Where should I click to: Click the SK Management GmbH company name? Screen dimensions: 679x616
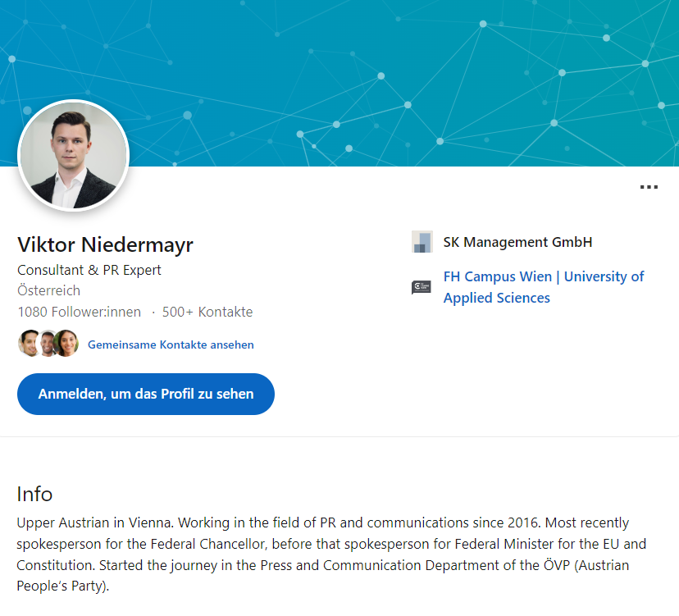tap(517, 242)
